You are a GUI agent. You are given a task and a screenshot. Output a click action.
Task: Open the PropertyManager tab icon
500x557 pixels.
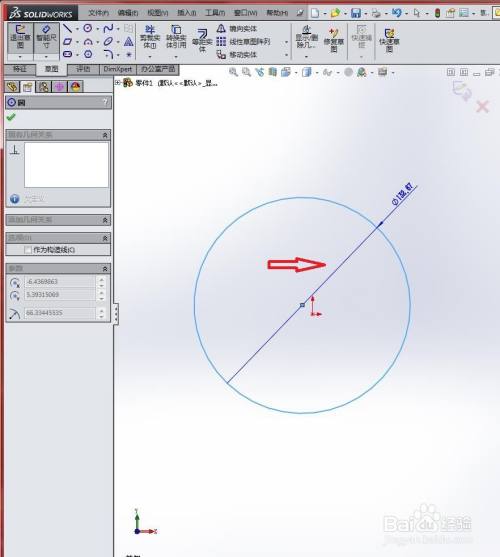[27, 87]
